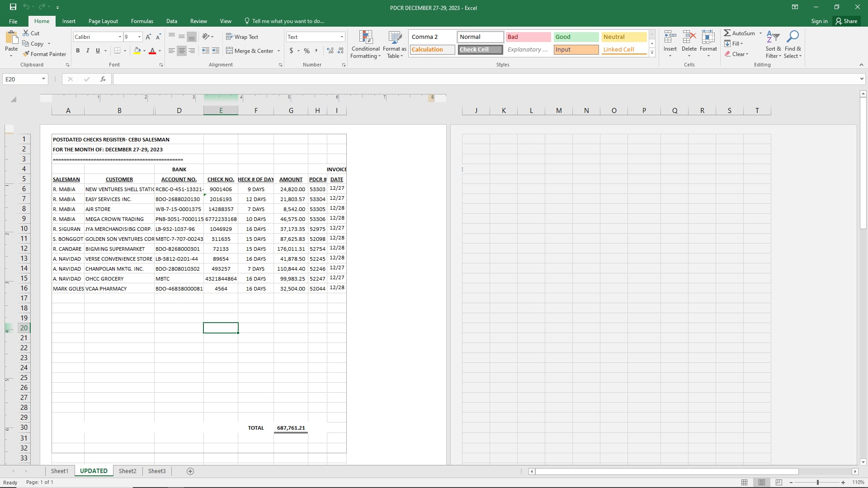Click the Share button
Image resolution: width=868 pixels, height=488 pixels.
click(x=846, y=21)
